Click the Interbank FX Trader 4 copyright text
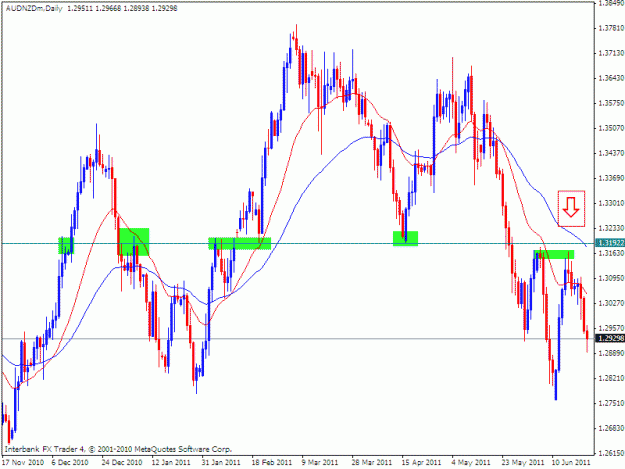 118,449
